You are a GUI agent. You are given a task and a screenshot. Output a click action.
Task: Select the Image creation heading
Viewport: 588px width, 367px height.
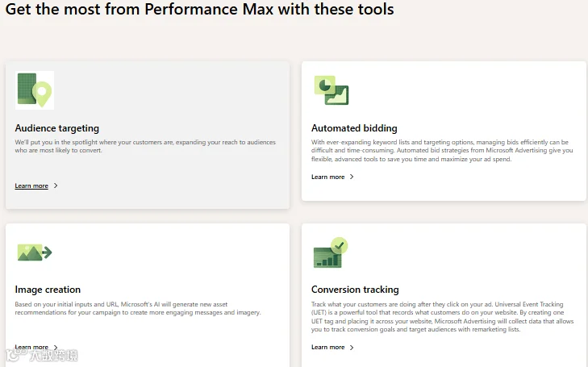[48, 290]
